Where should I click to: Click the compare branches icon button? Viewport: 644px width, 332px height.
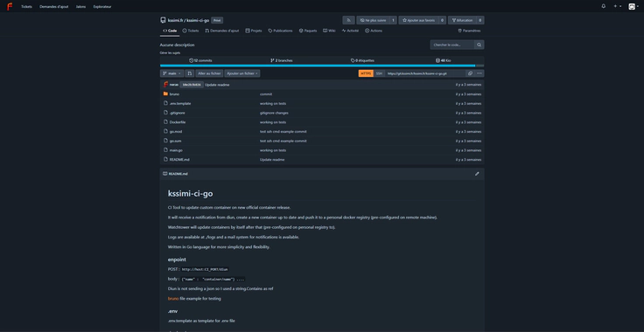click(189, 73)
